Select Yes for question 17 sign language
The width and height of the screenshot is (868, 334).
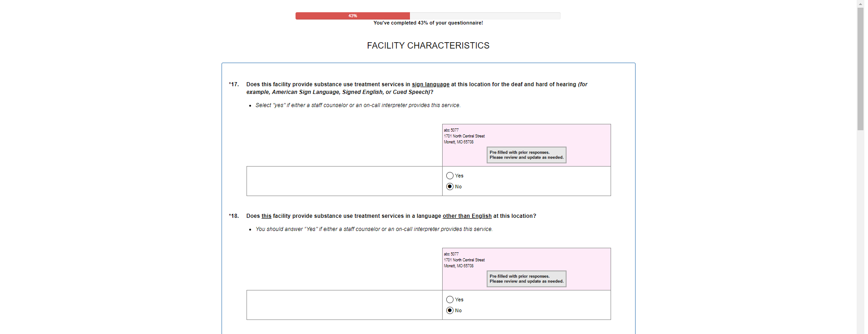450,176
